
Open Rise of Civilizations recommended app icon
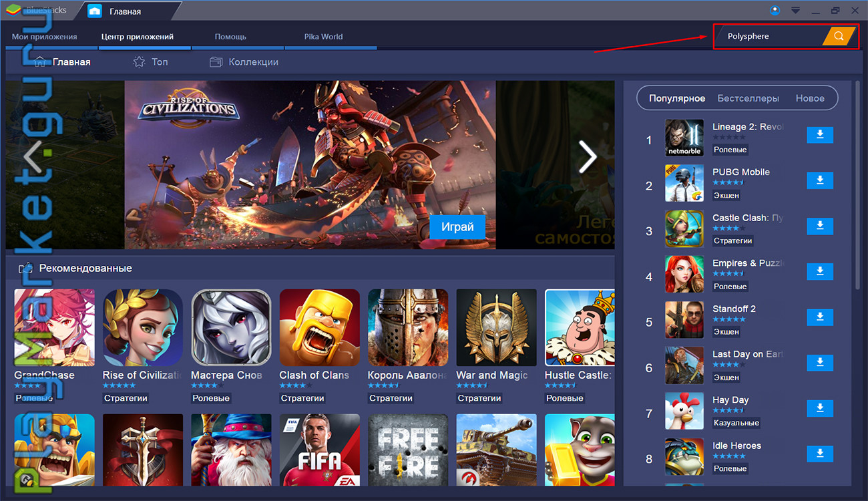coord(143,329)
